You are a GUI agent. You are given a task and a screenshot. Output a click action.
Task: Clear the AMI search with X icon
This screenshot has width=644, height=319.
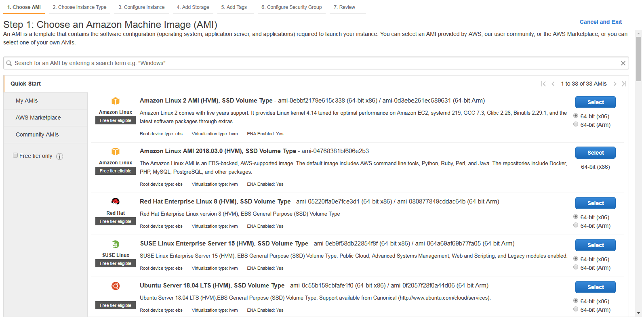point(623,63)
